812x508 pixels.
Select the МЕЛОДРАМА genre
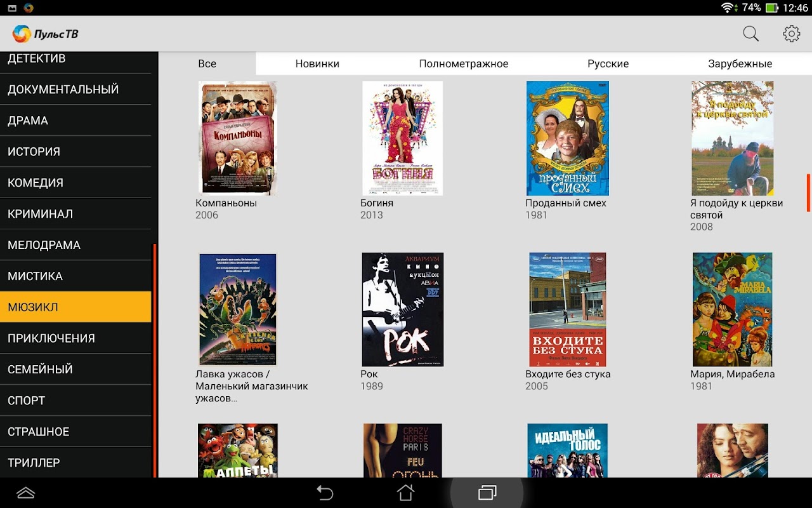[x=75, y=244]
